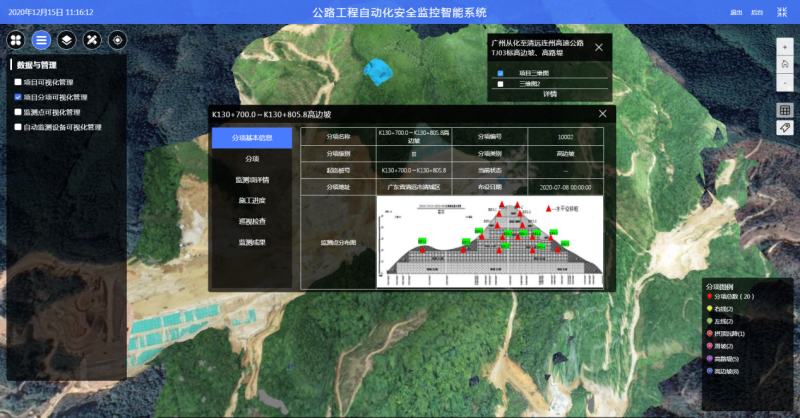The height and width of the screenshot is (418, 800).
Task: Select the hamburger list icon in toolbar
Action: 41,40
